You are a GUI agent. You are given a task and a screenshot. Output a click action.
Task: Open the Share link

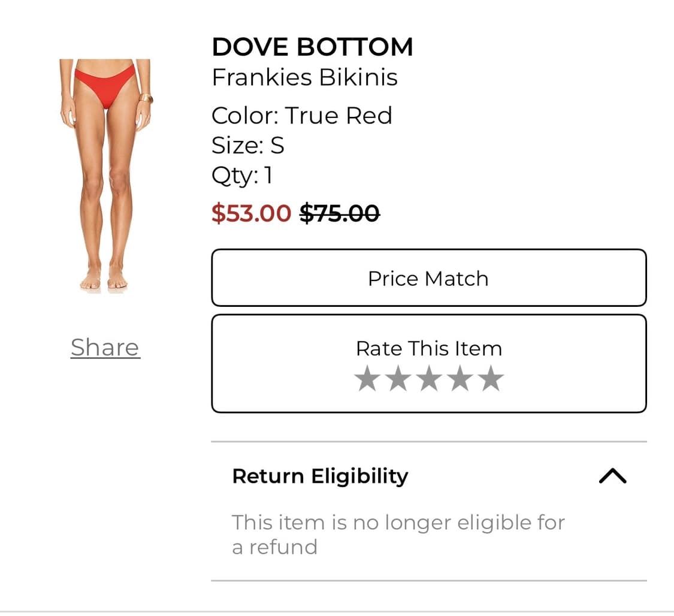pos(105,348)
